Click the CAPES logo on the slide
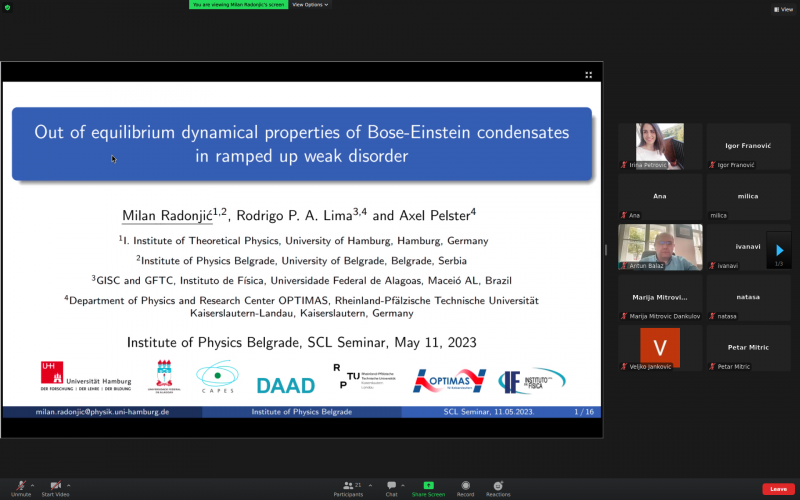800x500 pixels. pos(217,377)
